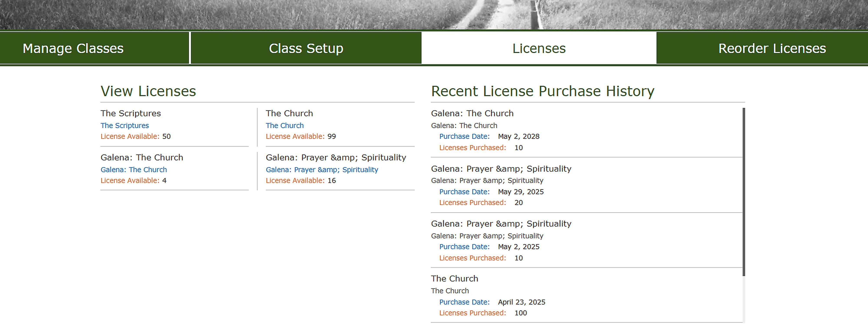The width and height of the screenshot is (868, 331).
Task: Open The Scriptures license link
Action: pos(125,125)
